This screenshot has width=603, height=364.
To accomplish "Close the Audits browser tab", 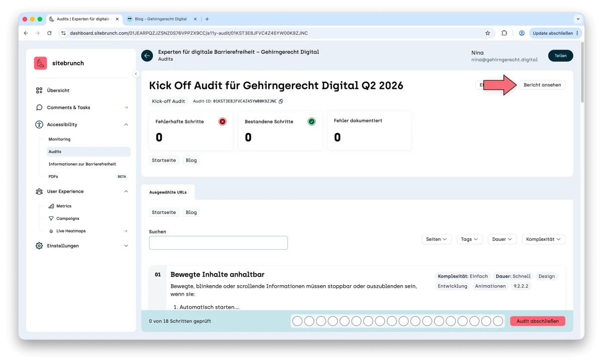I will pos(117,19).
